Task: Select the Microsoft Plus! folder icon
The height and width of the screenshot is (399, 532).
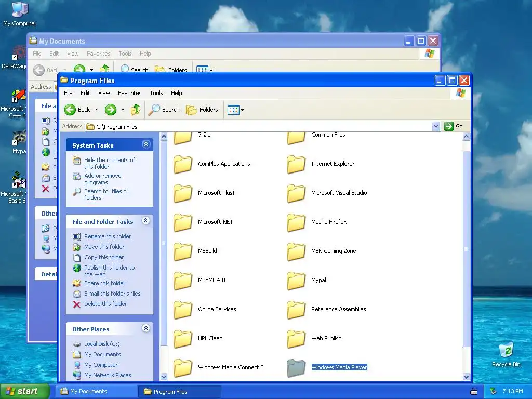Action: [x=183, y=193]
